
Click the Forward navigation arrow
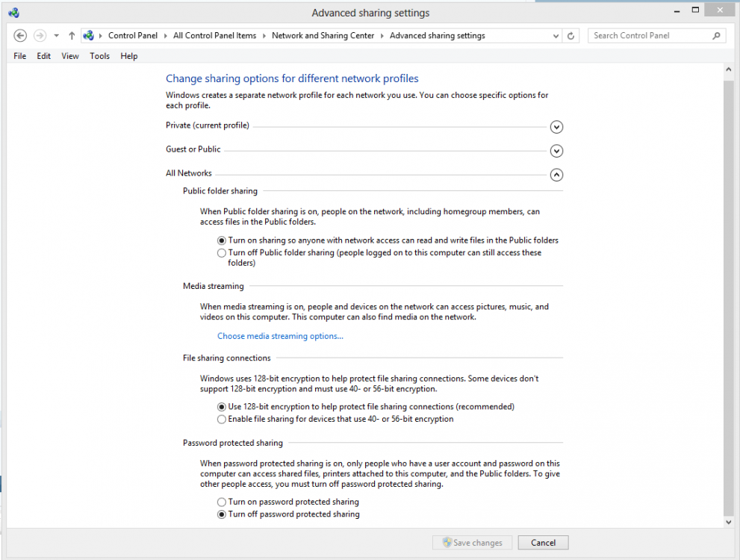point(40,35)
